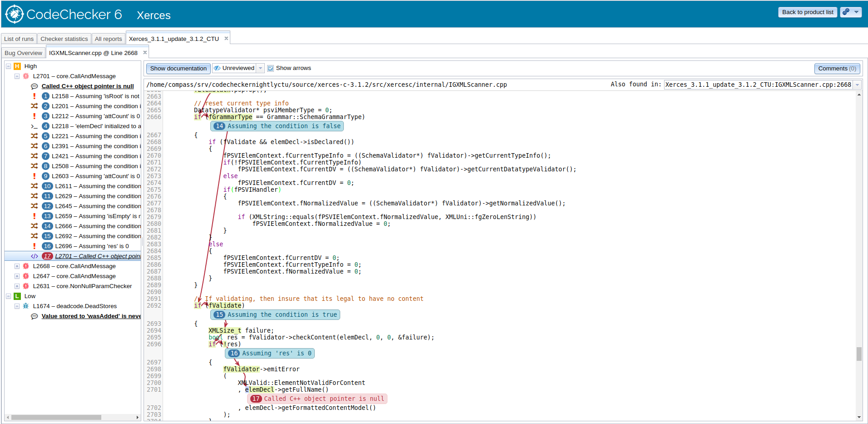Click the terminal icon beside L2218 'elemDecl' step
This screenshot has height=424, width=868.
pyautogui.click(x=35, y=126)
